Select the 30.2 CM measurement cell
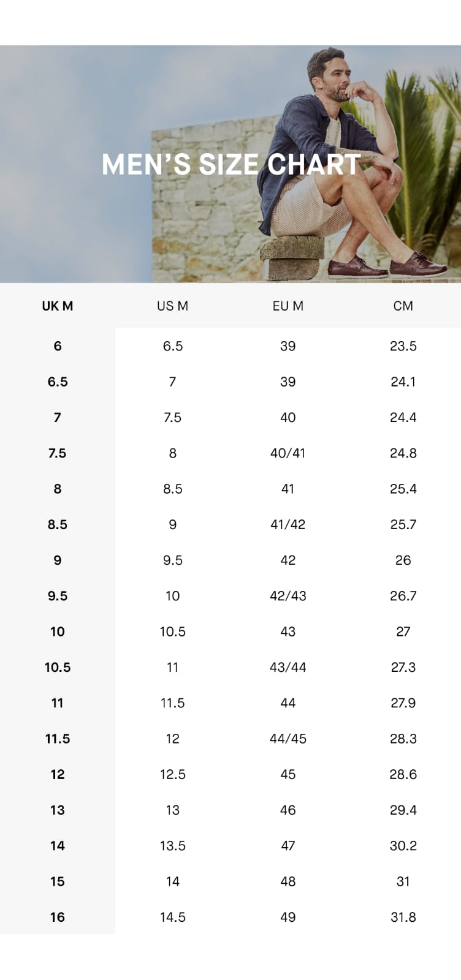Viewport: 461px width, 980px height. [403, 846]
